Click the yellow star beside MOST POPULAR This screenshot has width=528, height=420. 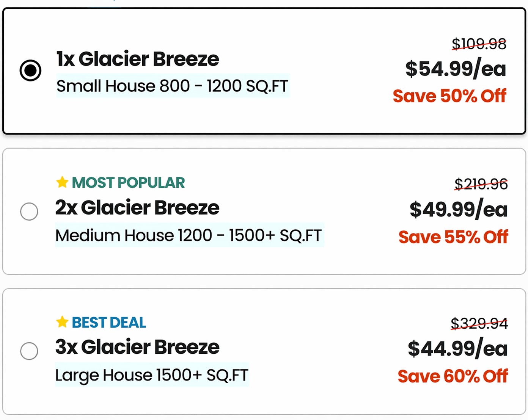click(x=62, y=182)
